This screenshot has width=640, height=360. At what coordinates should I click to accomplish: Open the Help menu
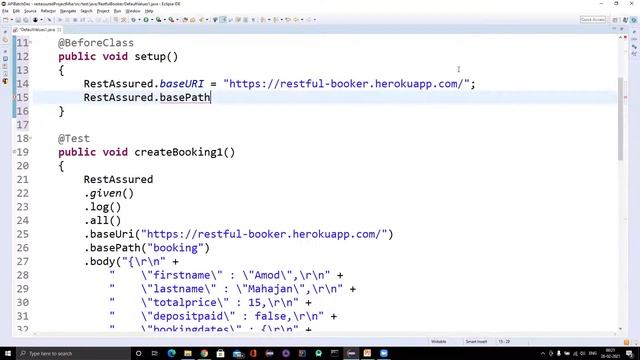point(149,11)
